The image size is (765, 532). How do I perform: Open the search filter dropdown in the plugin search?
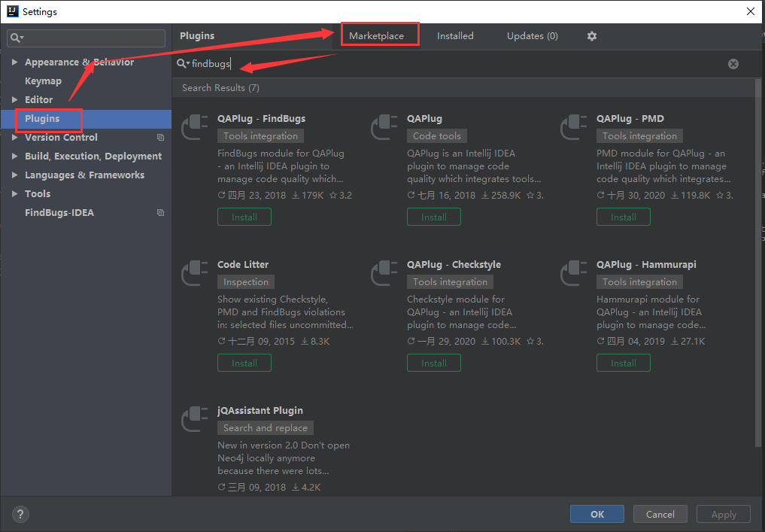tap(184, 63)
